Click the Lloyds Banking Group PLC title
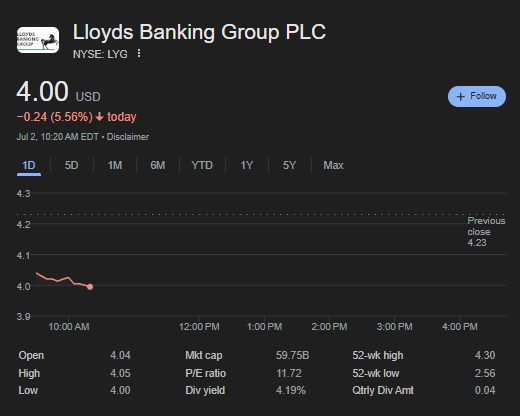 (199, 32)
